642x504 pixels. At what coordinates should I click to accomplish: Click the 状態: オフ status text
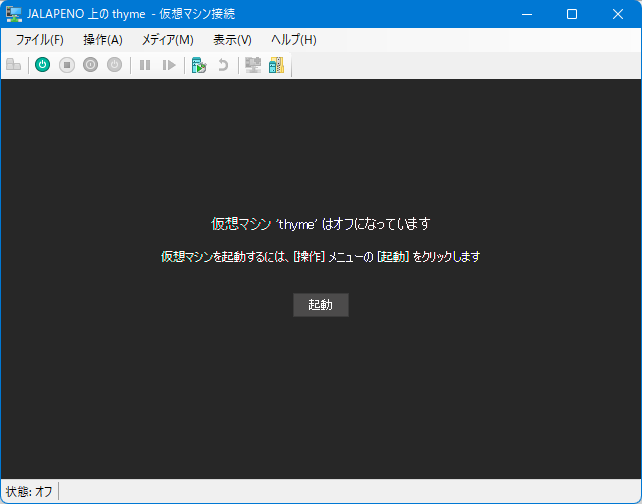point(29,491)
